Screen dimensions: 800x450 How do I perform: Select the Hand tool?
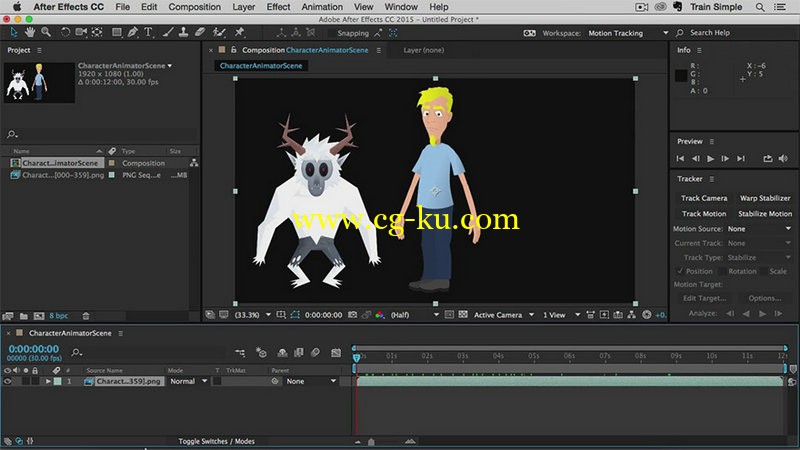click(x=30, y=32)
